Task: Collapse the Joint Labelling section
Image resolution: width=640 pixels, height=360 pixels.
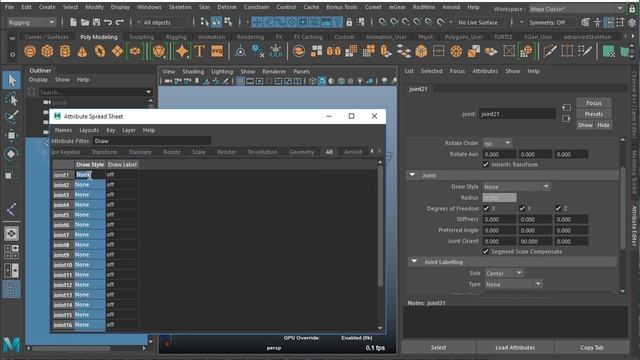Action: tap(414, 261)
